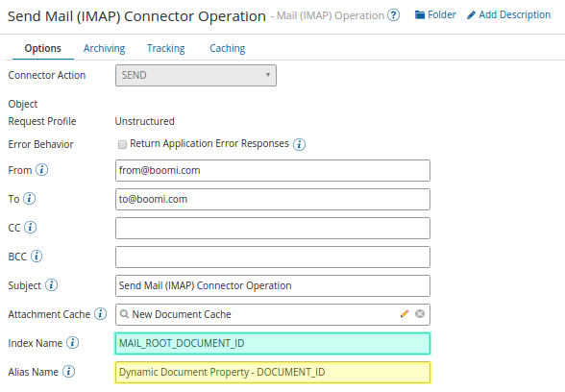Enable Return Application Error Responses checkbox

point(123,144)
